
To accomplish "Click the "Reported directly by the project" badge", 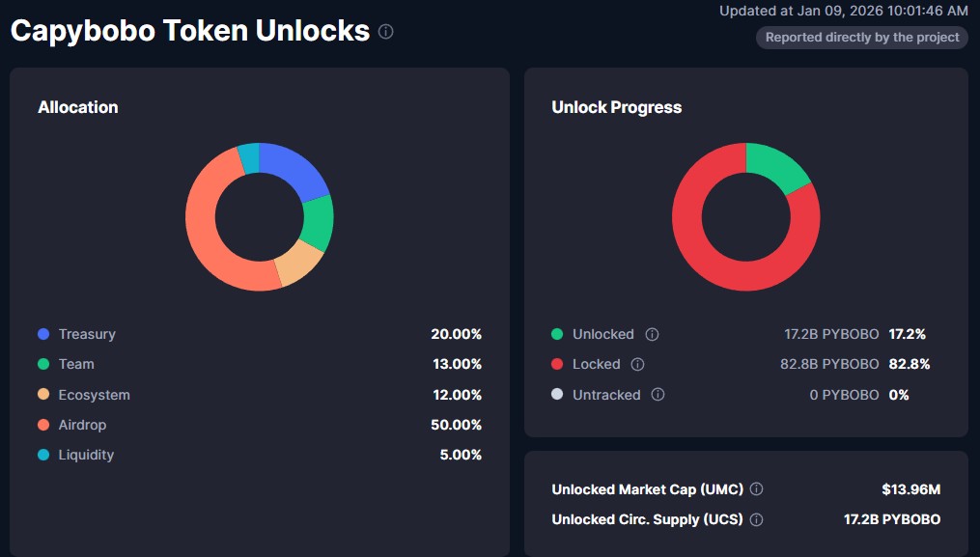I will [862, 38].
